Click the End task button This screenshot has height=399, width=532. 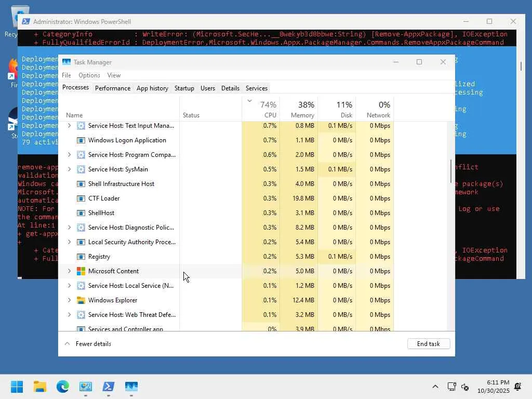click(429, 344)
